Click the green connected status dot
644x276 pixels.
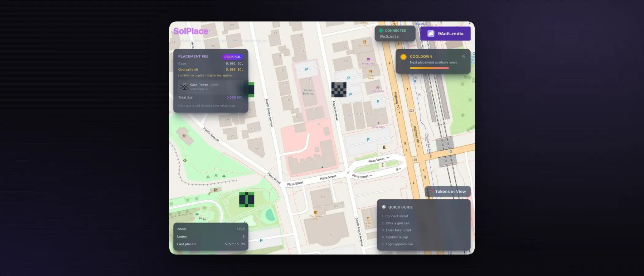pyautogui.click(x=381, y=31)
